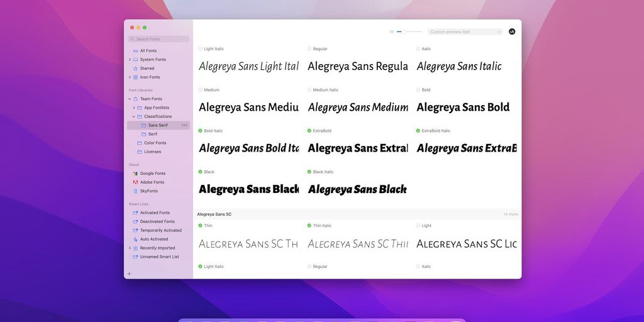Image resolution: width=644 pixels, height=322 pixels.
Task: Click the Classifications folder icon
Action: coord(140,116)
